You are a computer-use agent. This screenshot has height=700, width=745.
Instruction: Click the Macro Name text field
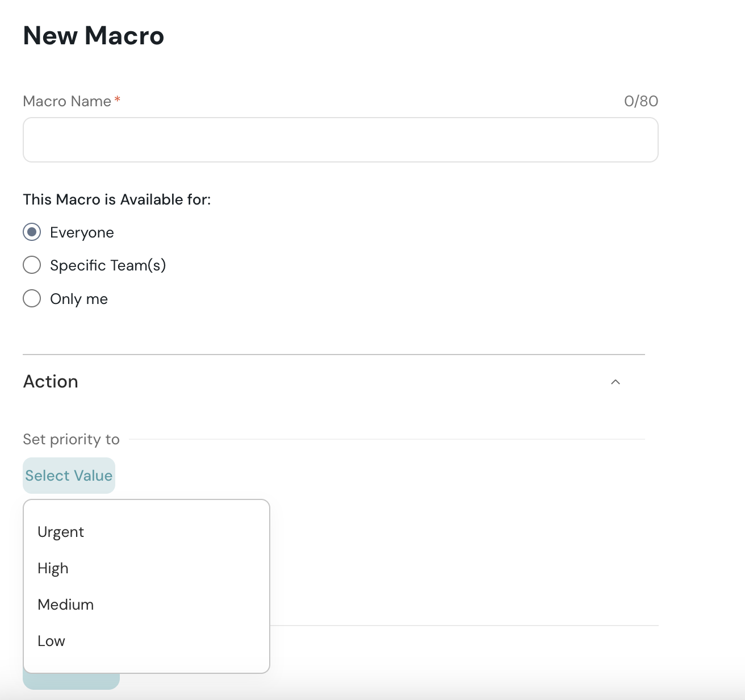click(340, 140)
